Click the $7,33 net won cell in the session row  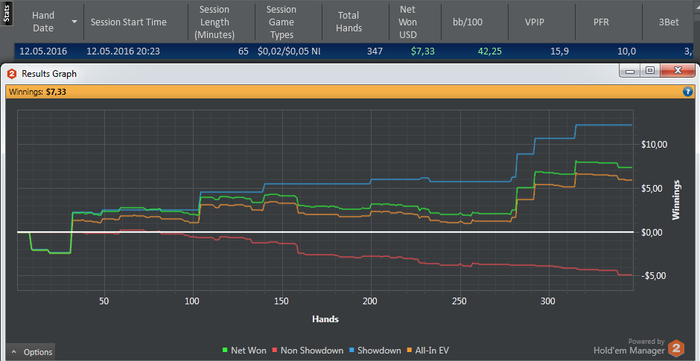[x=422, y=51]
